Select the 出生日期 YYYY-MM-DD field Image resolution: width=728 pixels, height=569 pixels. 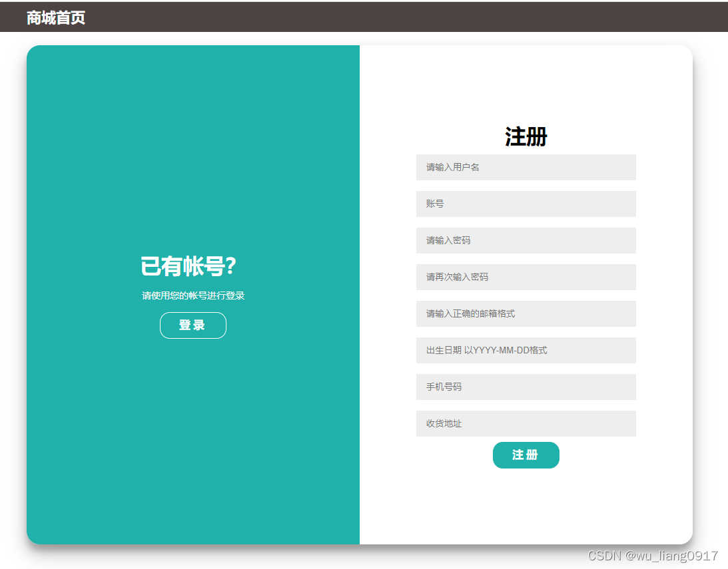point(526,350)
